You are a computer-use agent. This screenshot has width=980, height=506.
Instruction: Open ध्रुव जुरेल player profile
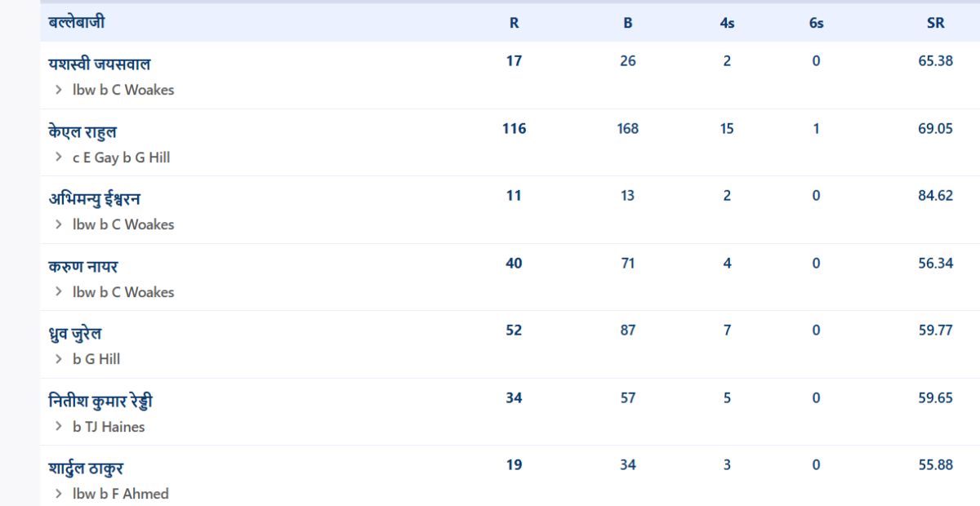[x=75, y=334]
